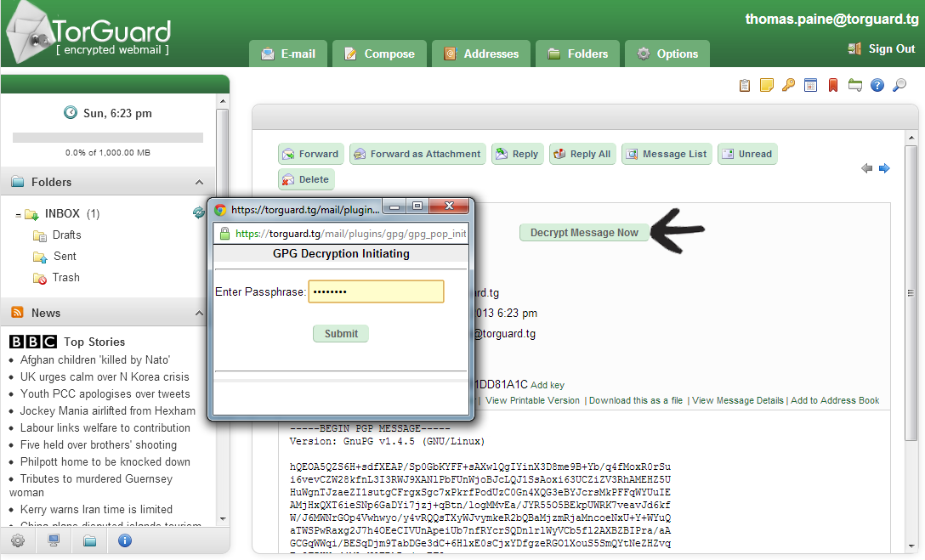Open the Compose tab
Image resolution: width=925 pixels, height=560 pixels.
point(379,54)
